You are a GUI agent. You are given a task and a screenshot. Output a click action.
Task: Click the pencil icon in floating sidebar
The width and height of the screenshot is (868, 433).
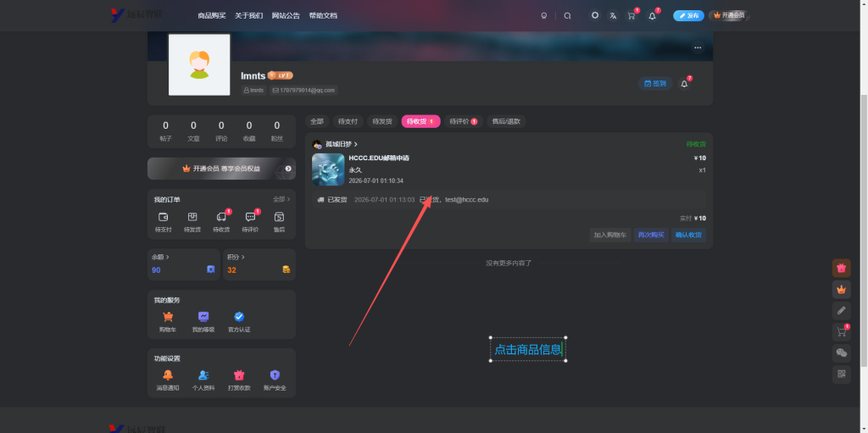pos(842,311)
